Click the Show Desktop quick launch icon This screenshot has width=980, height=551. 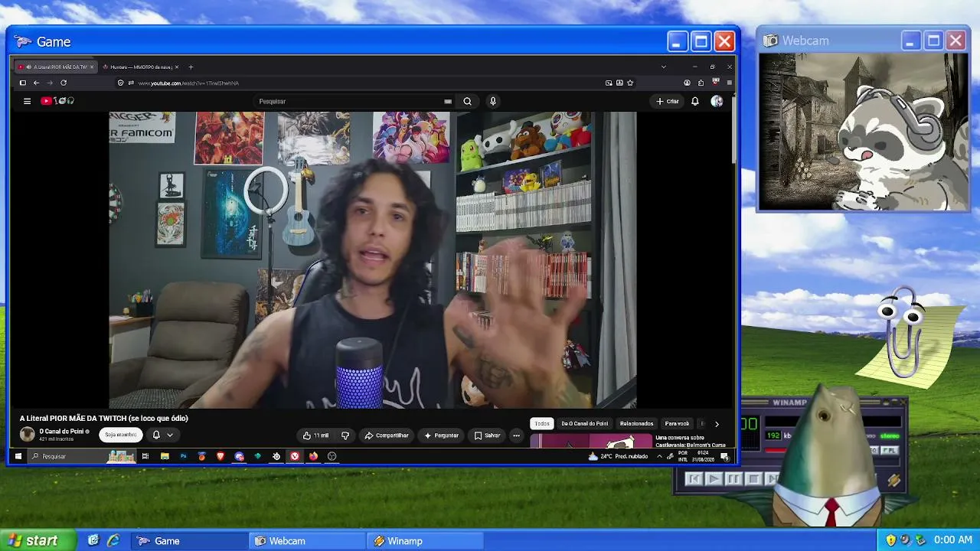coord(93,540)
